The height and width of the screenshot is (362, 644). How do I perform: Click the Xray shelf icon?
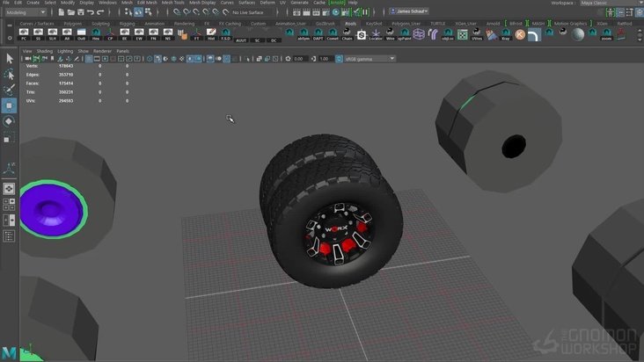click(x=506, y=34)
